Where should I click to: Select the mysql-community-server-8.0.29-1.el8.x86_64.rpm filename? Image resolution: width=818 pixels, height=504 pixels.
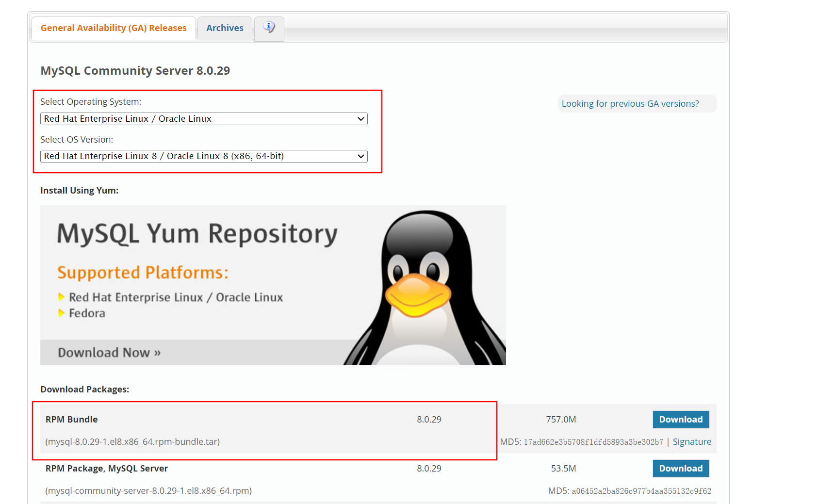point(148,491)
